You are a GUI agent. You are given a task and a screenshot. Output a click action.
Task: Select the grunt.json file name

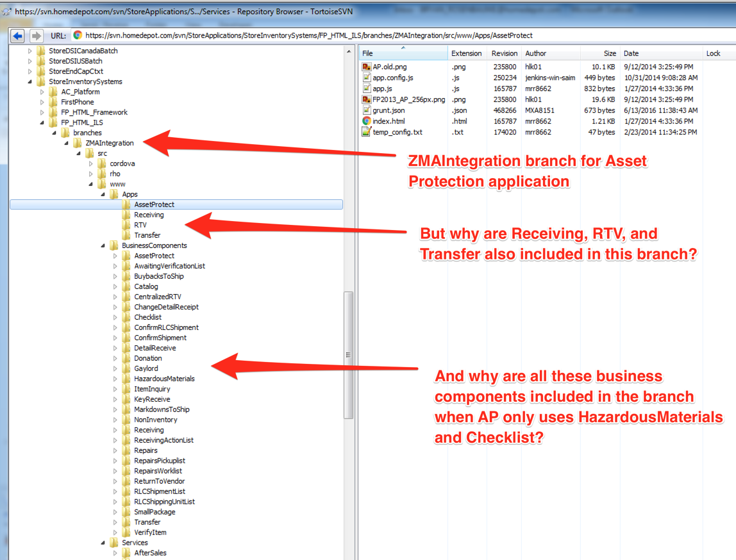(389, 110)
